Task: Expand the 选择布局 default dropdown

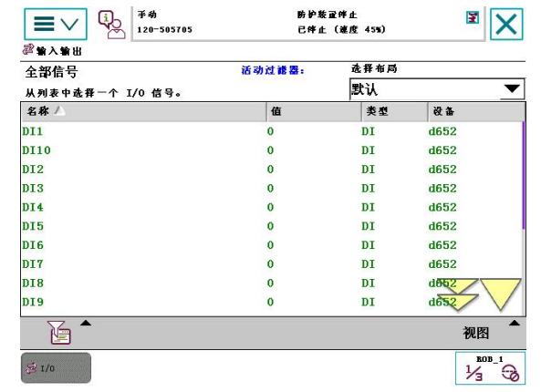Action: pyautogui.click(x=437, y=89)
